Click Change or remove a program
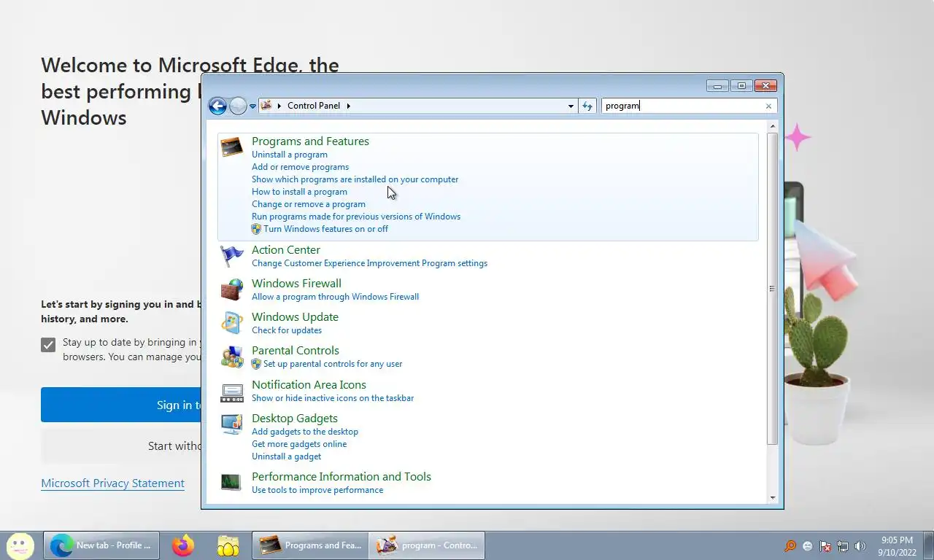The width and height of the screenshot is (934, 560). (x=309, y=204)
